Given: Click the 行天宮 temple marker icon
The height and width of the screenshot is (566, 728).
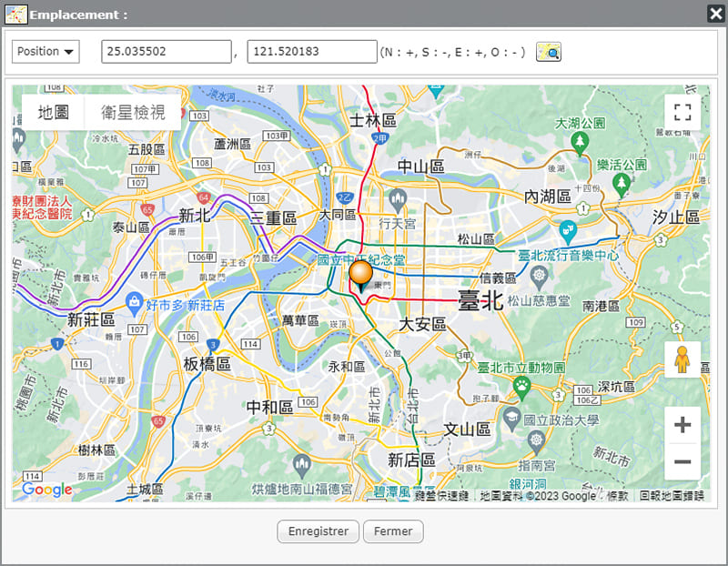Looking at the screenshot, I should 398,200.
